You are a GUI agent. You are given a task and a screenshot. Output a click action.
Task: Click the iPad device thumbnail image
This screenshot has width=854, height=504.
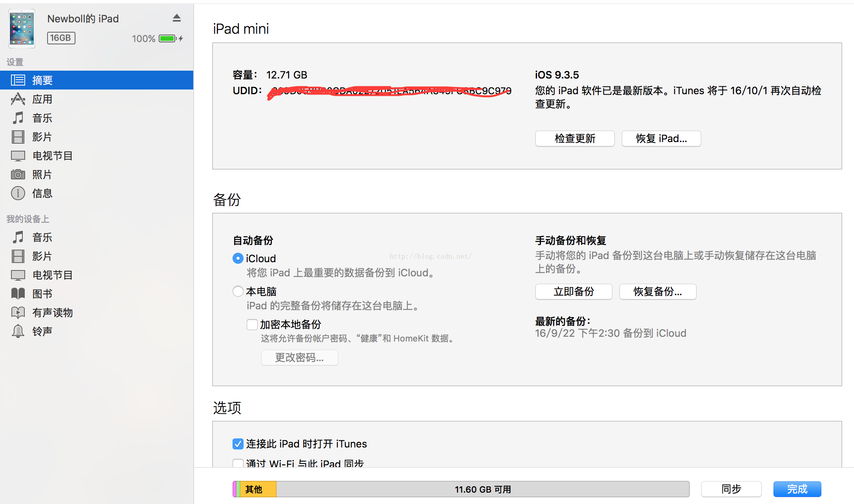22,29
